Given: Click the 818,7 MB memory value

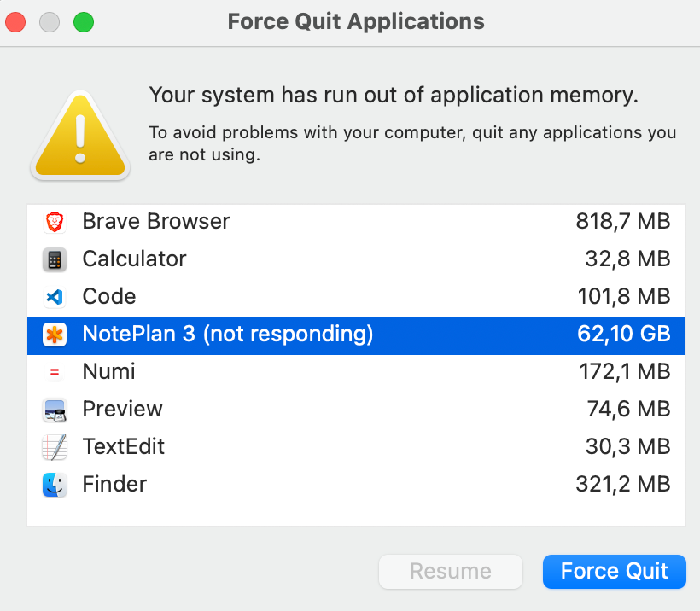Looking at the screenshot, I should click(623, 221).
